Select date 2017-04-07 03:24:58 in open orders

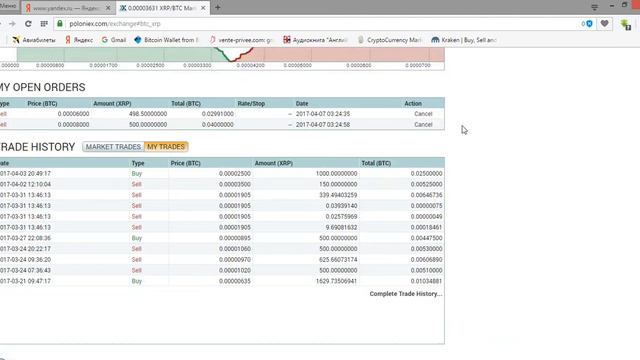point(323,124)
